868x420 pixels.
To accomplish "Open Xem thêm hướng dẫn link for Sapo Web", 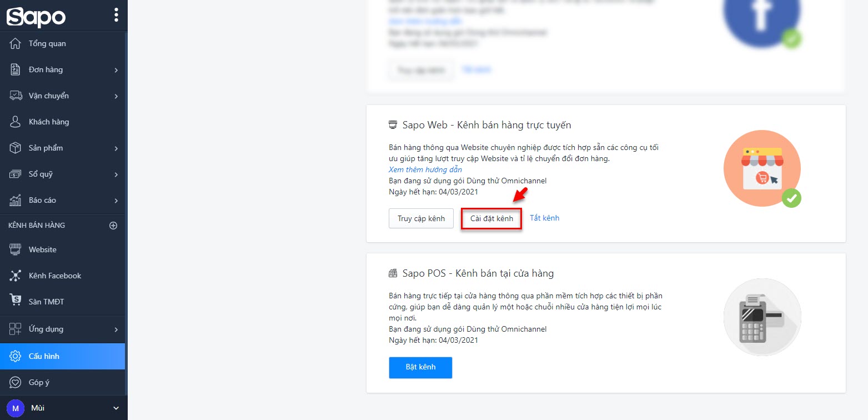I will coord(425,169).
